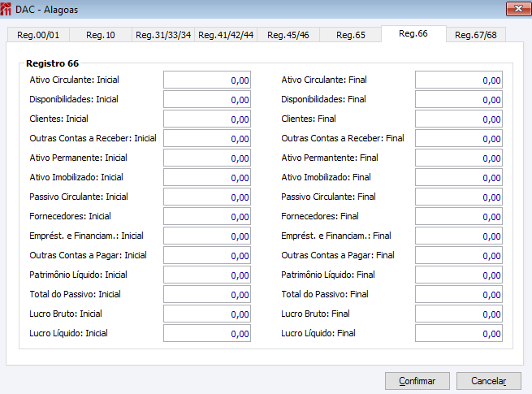Click the 'Registro 66' group heading
This screenshot has width=532, height=394.
(x=52, y=63)
